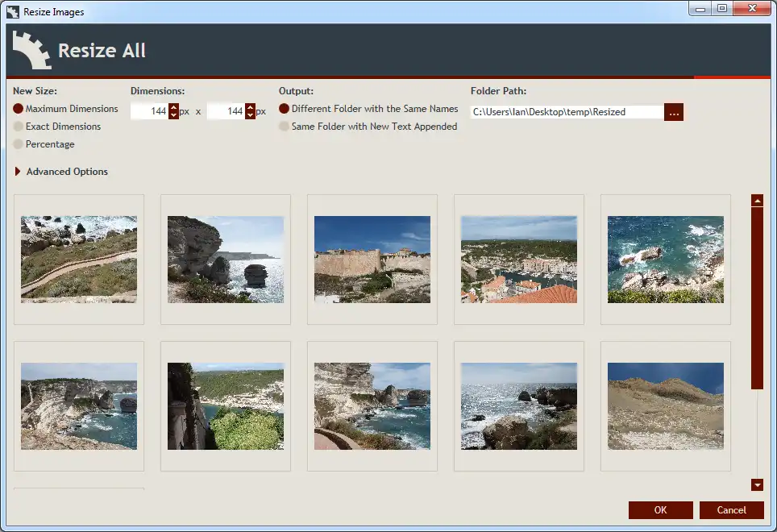Expand the Advanced Options section
The image size is (777, 532).
(x=61, y=172)
